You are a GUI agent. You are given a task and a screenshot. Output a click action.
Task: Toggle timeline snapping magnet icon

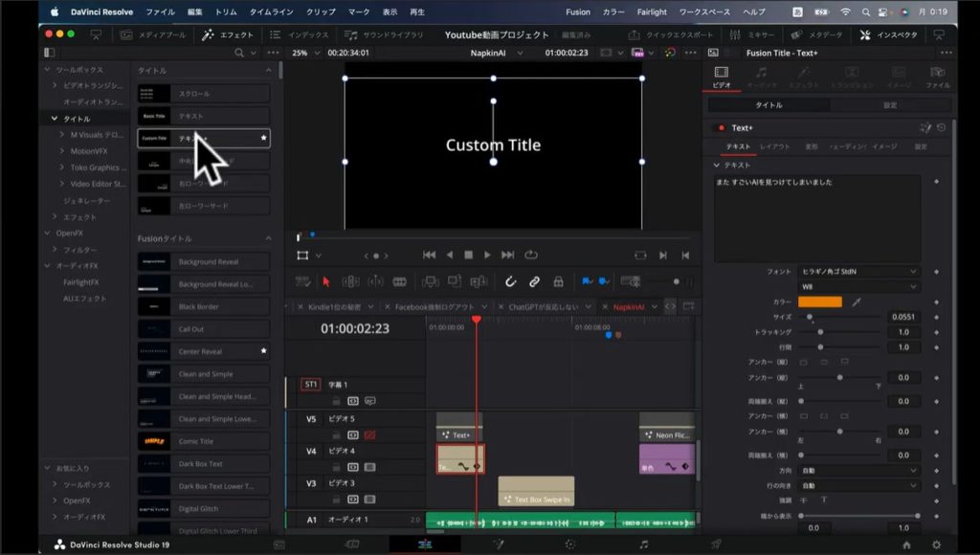[x=511, y=281]
